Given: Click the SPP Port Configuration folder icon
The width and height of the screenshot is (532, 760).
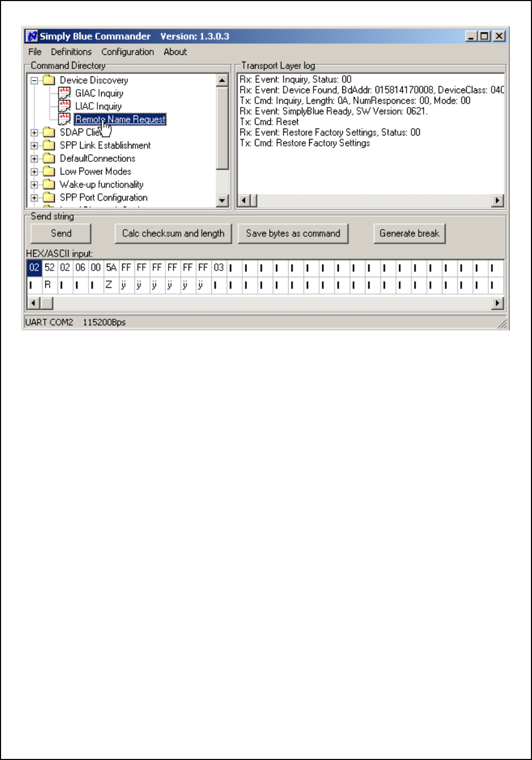Looking at the screenshot, I should click(49, 198).
